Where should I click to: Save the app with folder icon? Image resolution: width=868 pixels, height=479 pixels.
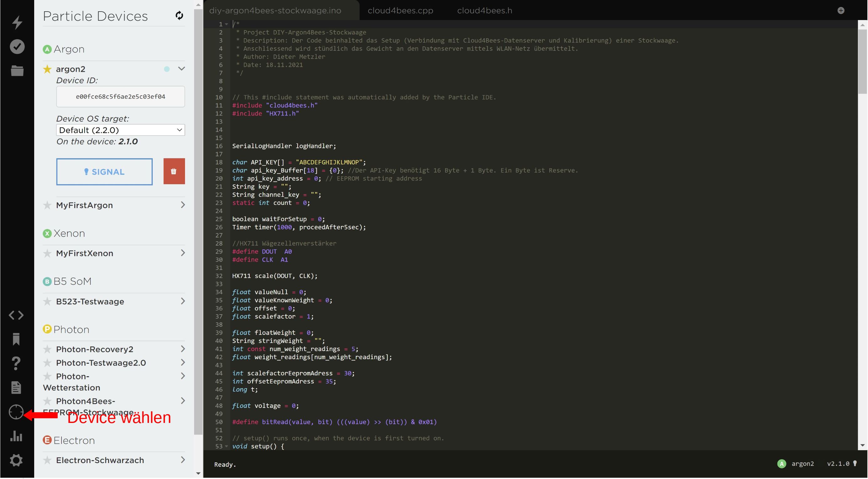point(17,71)
